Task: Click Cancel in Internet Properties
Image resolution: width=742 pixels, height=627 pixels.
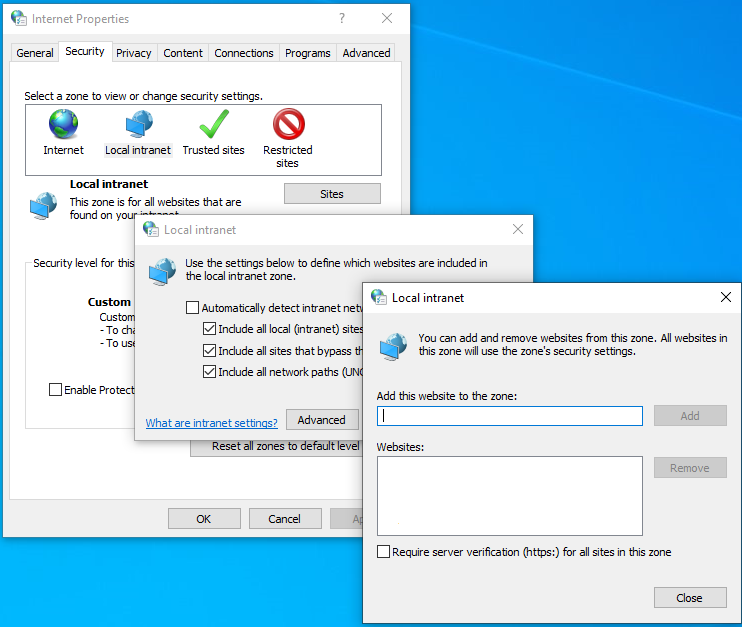Action: (x=284, y=519)
